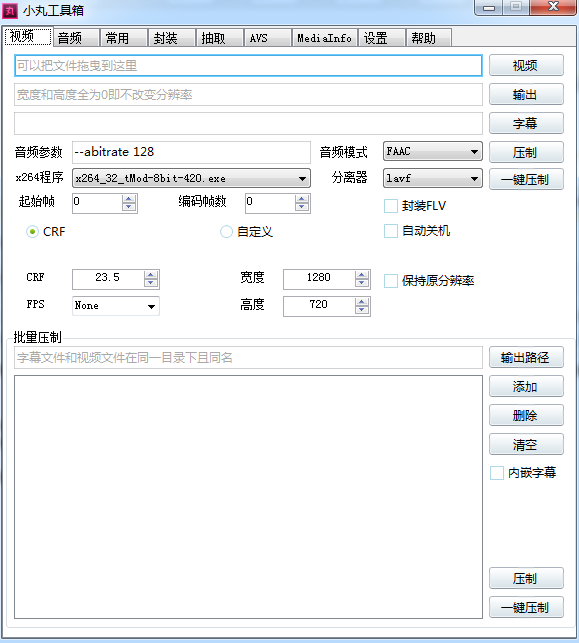Expand the x264程序 executable dropdown
The width and height of the screenshot is (579, 643).
tap(191, 178)
